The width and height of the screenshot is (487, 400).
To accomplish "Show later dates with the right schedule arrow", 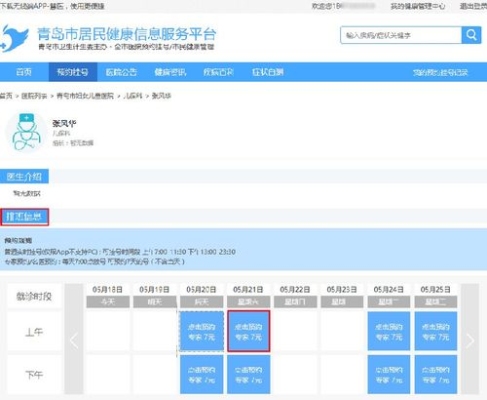I will (x=470, y=340).
